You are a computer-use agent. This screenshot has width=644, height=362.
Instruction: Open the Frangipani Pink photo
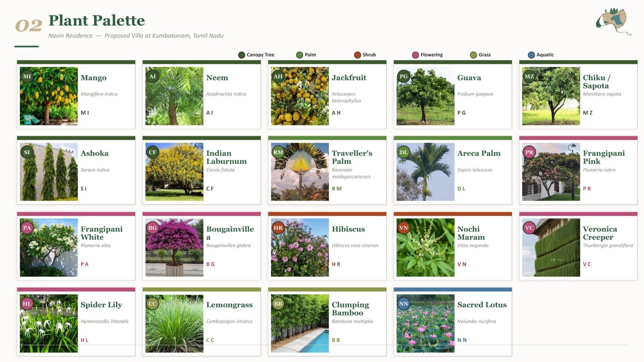coord(551,172)
